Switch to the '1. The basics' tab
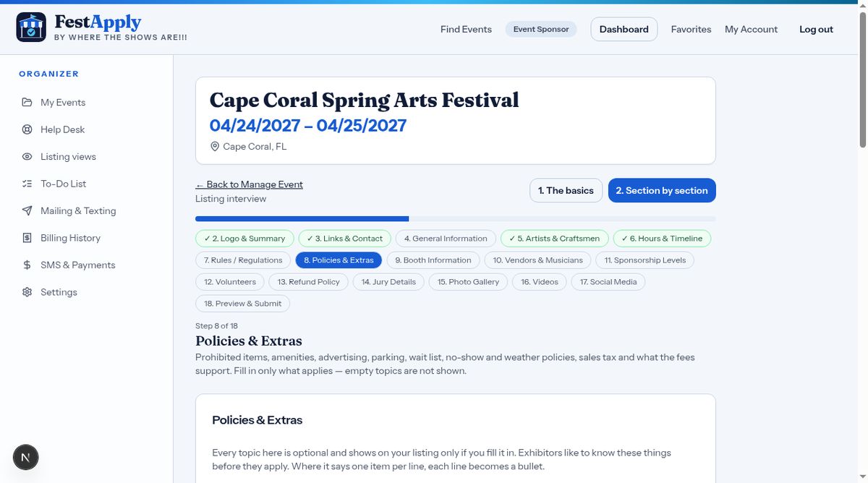This screenshot has height=483, width=868. coord(566,190)
